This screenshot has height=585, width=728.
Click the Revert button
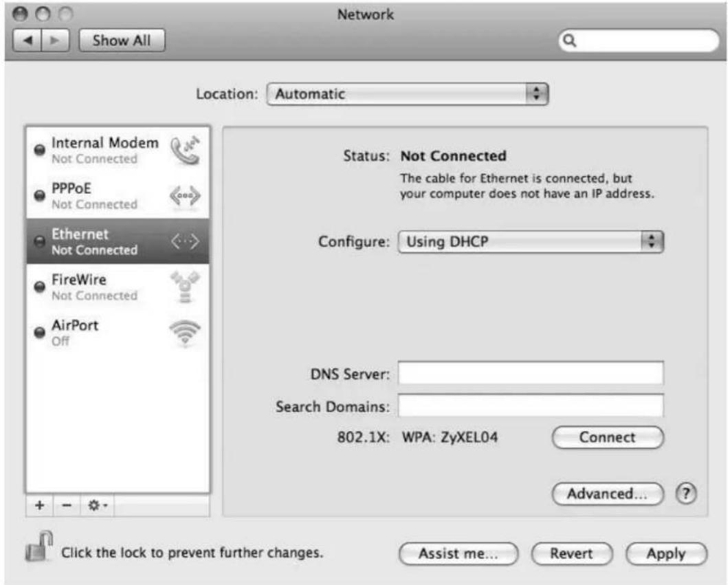[571, 553]
